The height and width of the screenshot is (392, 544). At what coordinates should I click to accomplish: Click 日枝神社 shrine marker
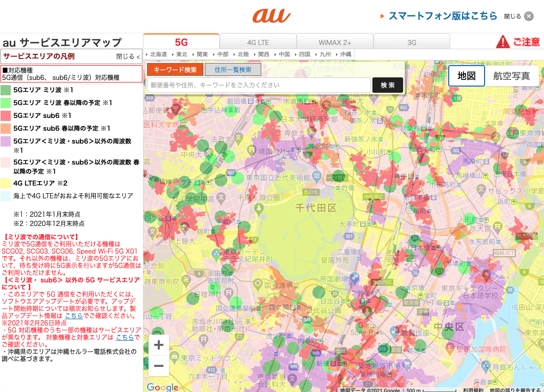pos(228,293)
